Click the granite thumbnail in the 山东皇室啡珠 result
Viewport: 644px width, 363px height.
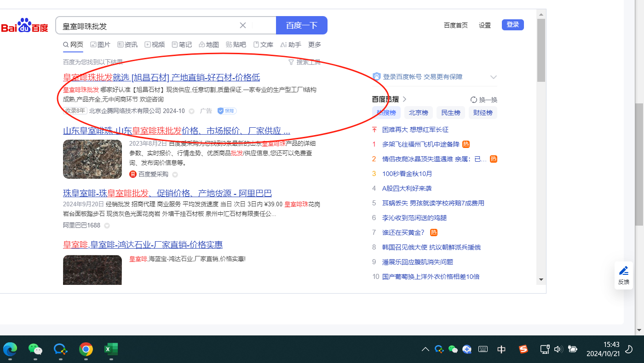92,159
